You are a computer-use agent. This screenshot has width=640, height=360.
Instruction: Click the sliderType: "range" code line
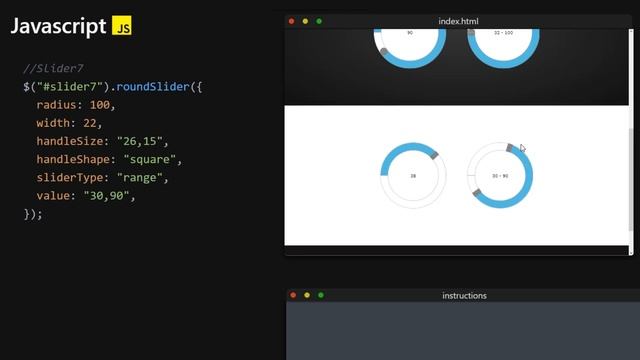[x=102, y=178]
